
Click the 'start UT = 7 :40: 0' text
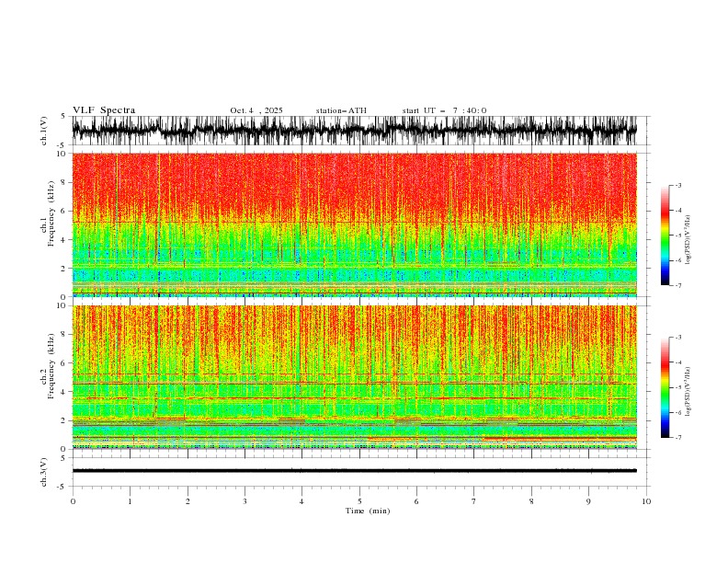(444, 110)
